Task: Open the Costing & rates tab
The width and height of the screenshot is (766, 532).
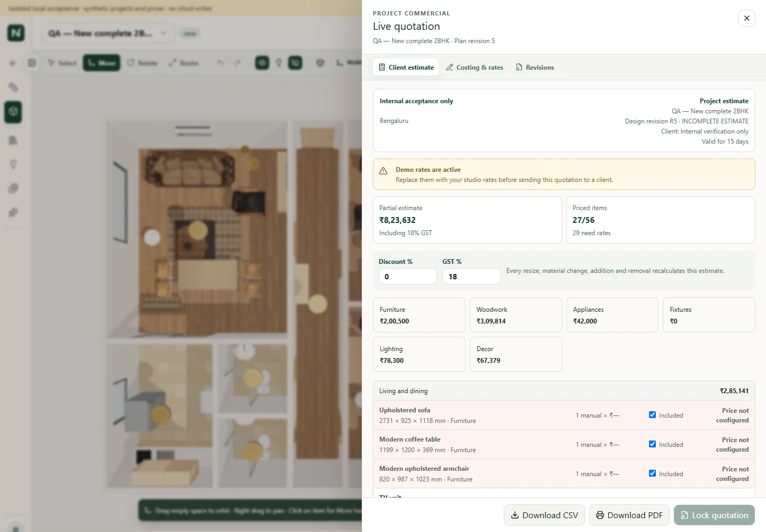Action: tap(474, 68)
